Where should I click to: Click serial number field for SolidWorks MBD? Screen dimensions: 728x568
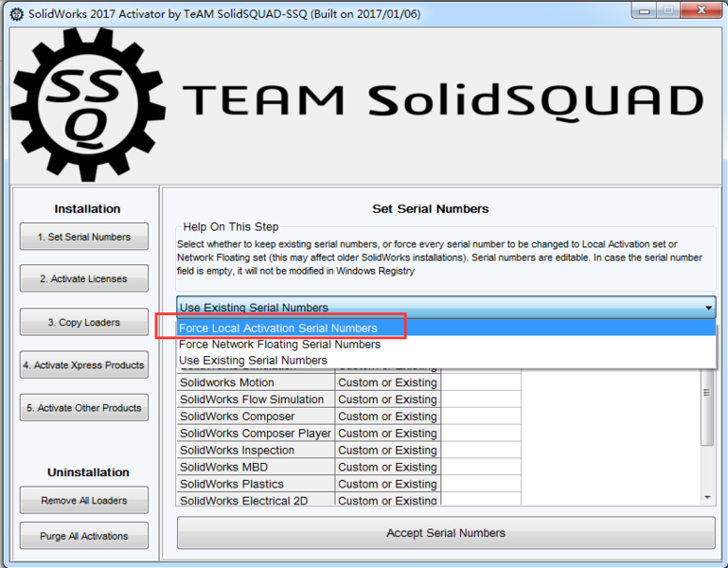pos(481,467)
